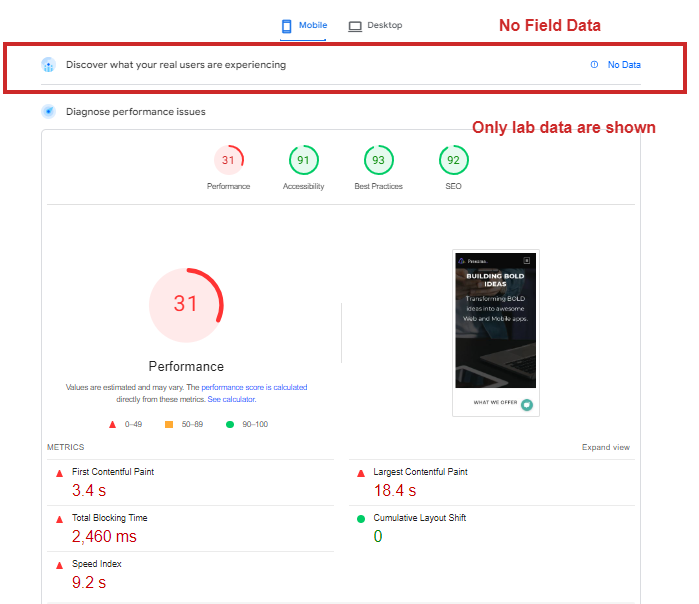Click the Speed Index label

click(97, 563)
